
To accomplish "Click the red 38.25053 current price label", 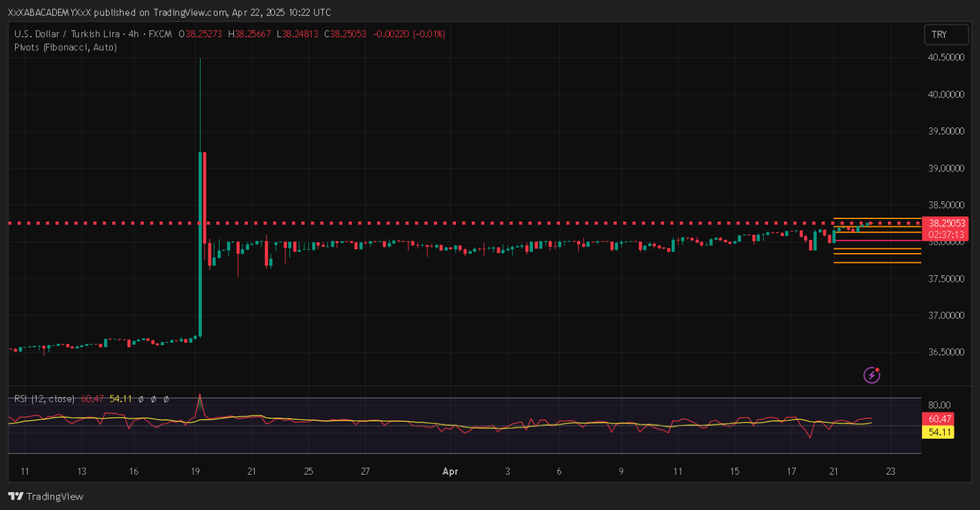I will pyautogui.click(x=943, y=223).
